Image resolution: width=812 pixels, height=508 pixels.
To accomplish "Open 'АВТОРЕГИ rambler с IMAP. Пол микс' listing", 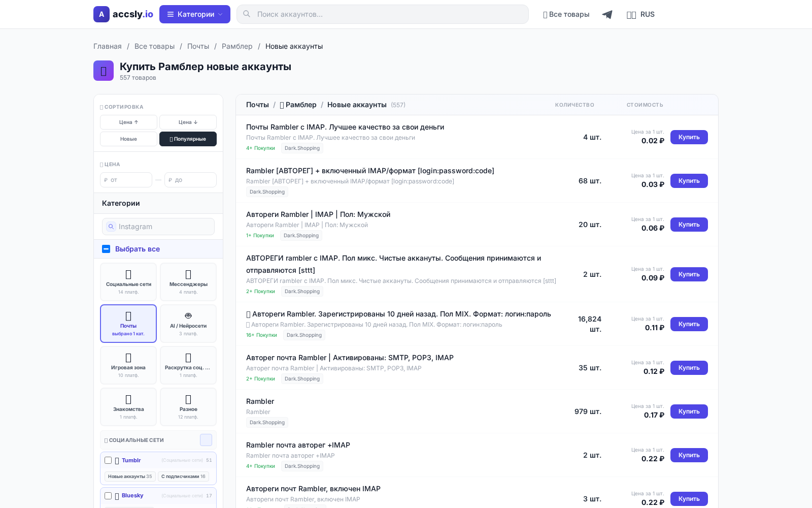I will point(393,264).
